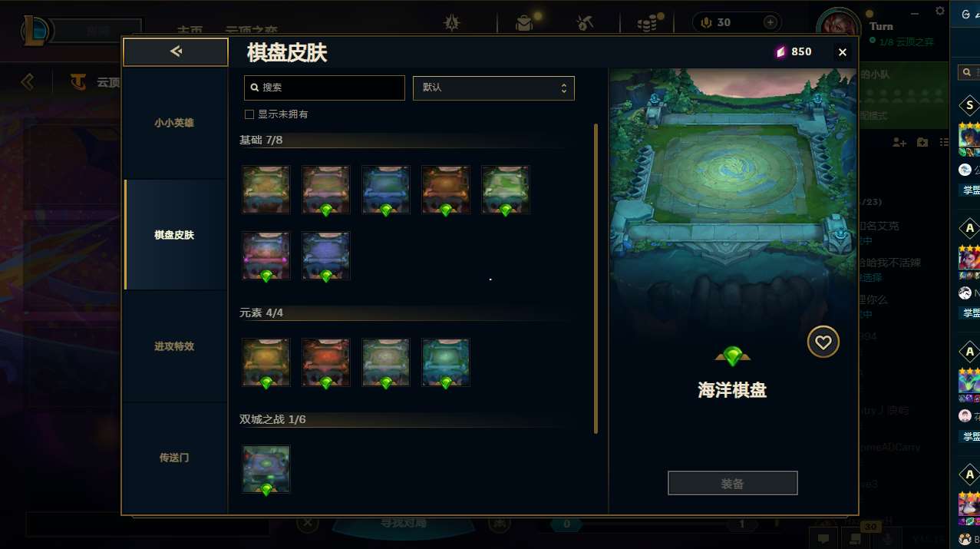Click the 装备 equip button

coord(732,484)
